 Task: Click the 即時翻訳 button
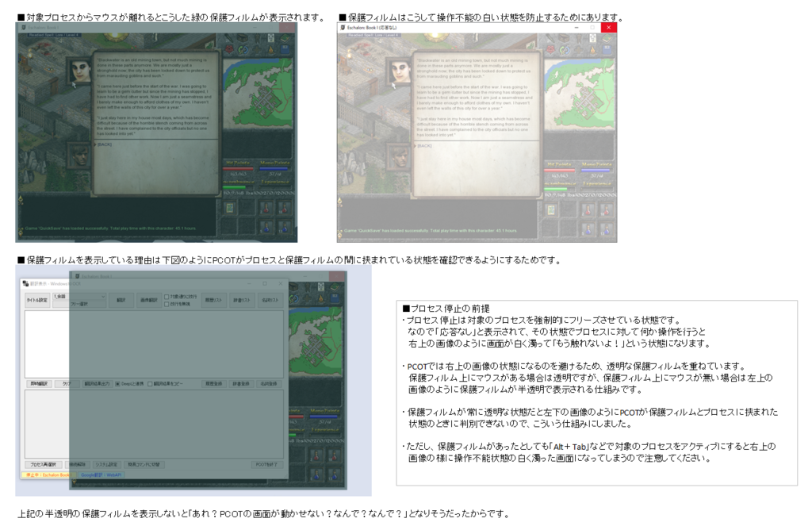click(x=39, y=384)
